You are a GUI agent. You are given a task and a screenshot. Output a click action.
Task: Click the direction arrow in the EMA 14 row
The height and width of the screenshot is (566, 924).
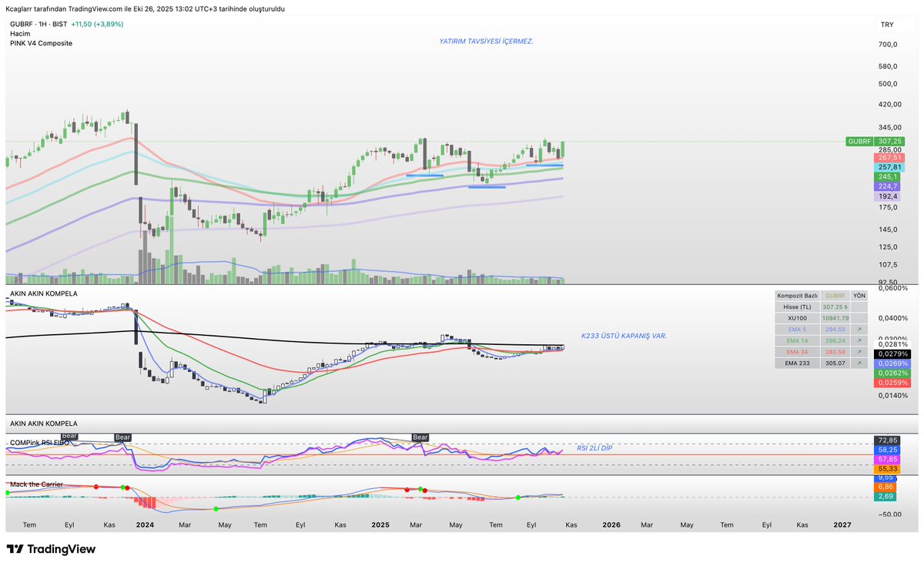[x=859, y=340]
